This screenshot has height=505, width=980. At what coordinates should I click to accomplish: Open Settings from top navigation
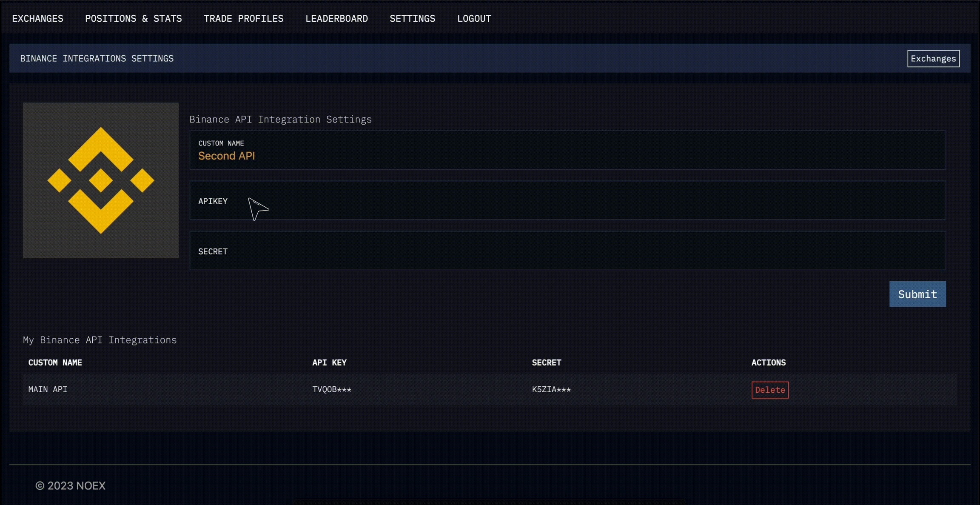click(412, 19)
